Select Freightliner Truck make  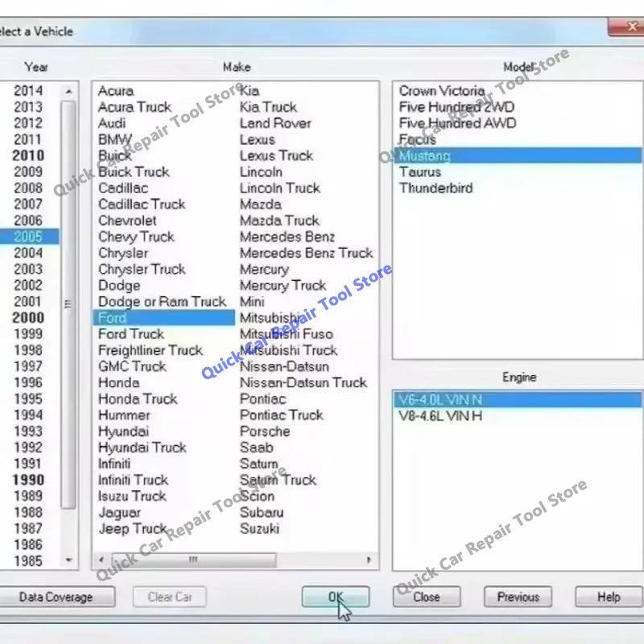(x=151, y=350)
